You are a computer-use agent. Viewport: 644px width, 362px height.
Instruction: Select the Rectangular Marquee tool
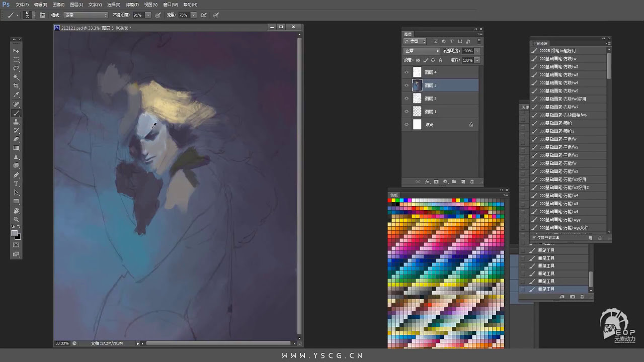16,60
